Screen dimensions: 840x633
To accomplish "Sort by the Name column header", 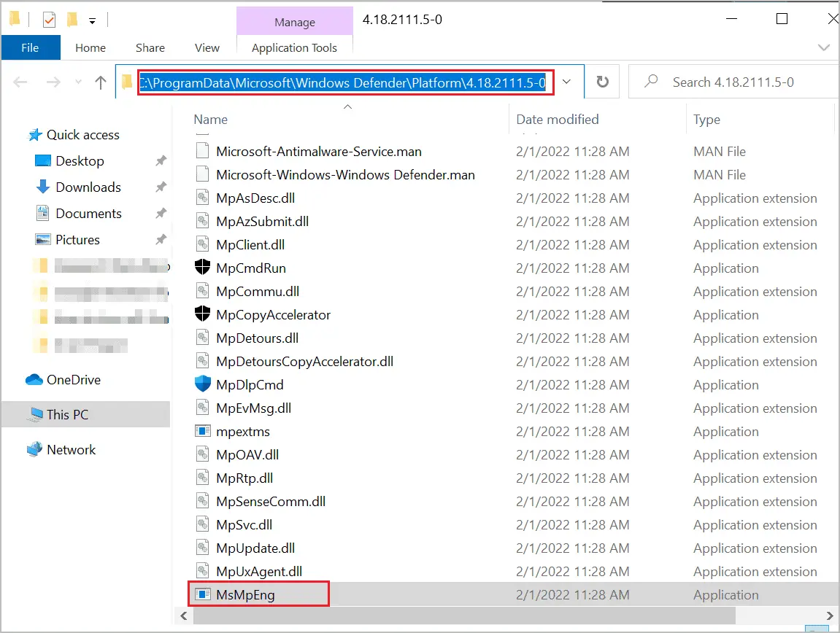I will pos(210,120).
